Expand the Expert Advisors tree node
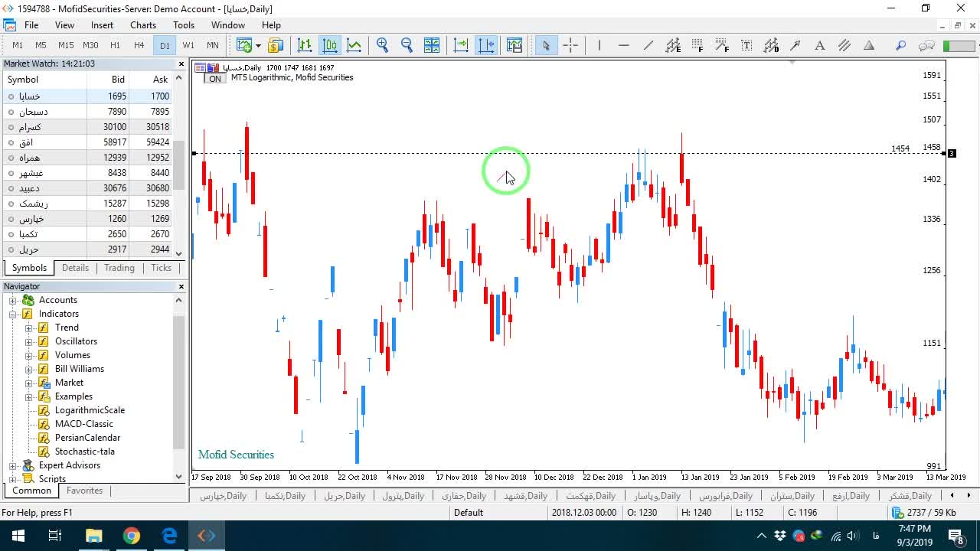This screenshot has height=551, width=980. [13, 465]
